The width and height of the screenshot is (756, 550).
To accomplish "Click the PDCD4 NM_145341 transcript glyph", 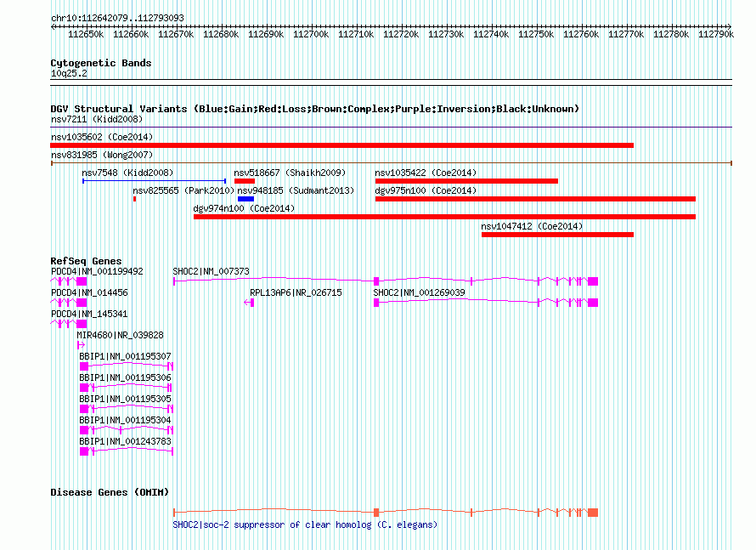I will [x=69, y=324].
